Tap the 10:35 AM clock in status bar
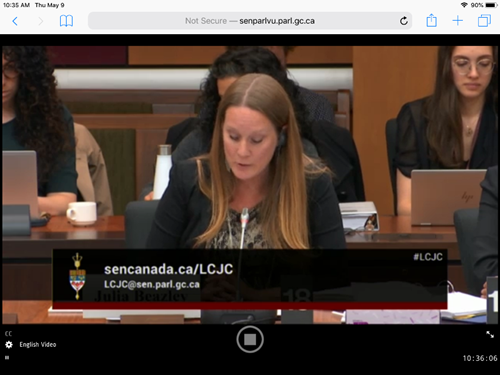 click(16, 5)
